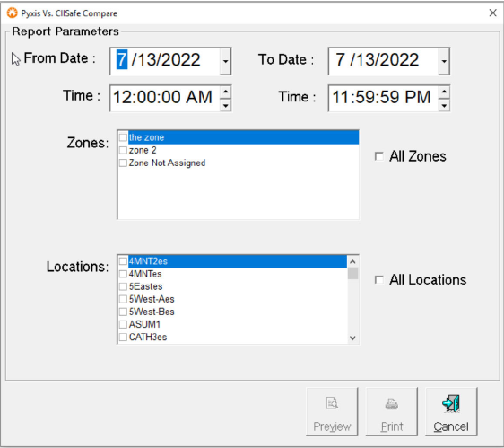Check the zone 2 checkbox
The width and height of the screenshot is (504, 448).
(123, 150)
